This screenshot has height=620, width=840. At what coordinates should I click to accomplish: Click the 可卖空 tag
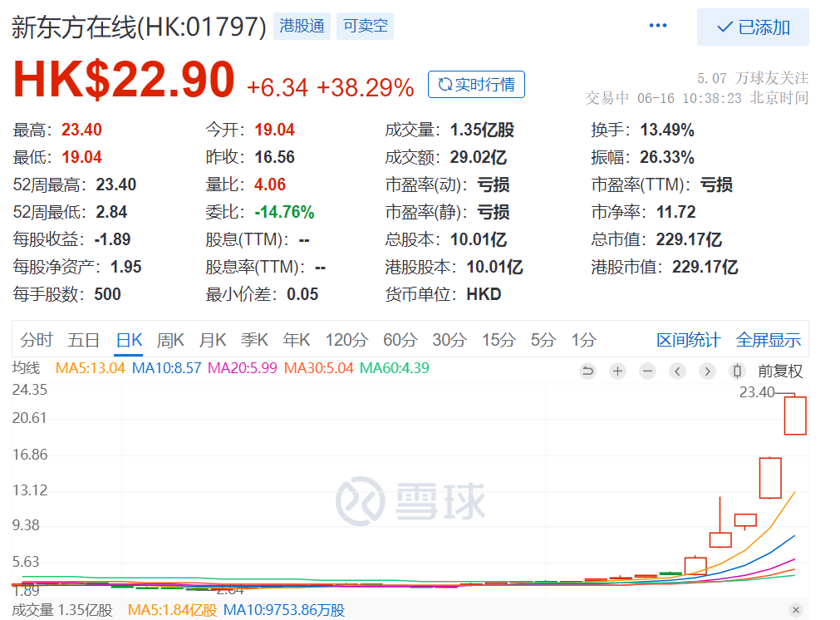[x=365, y=26]
